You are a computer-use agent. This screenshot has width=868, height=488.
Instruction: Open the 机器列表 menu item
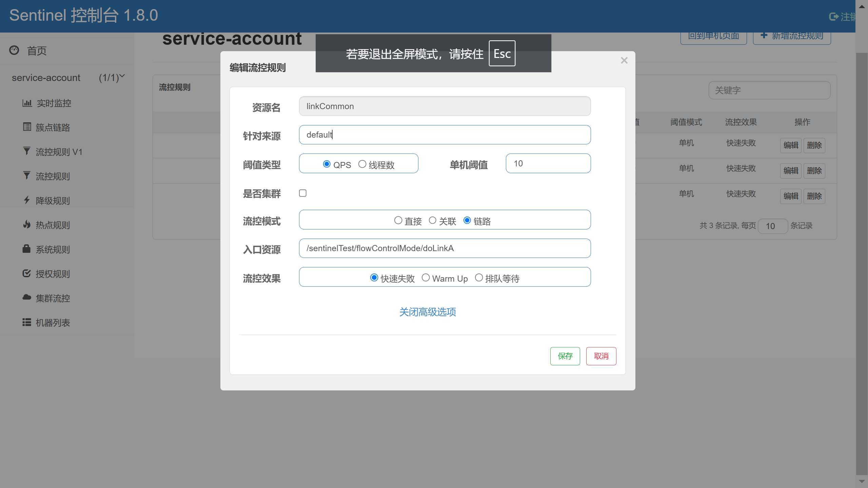(x=53, y=323)
